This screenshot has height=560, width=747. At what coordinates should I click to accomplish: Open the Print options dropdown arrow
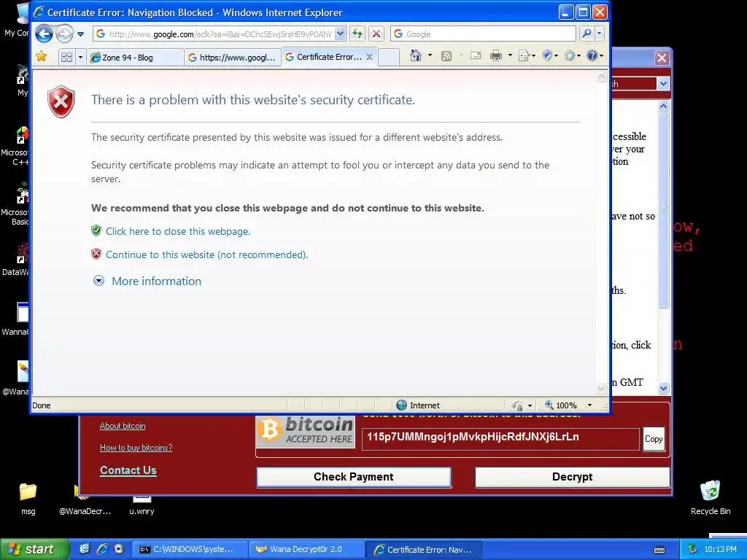(510, 55)
